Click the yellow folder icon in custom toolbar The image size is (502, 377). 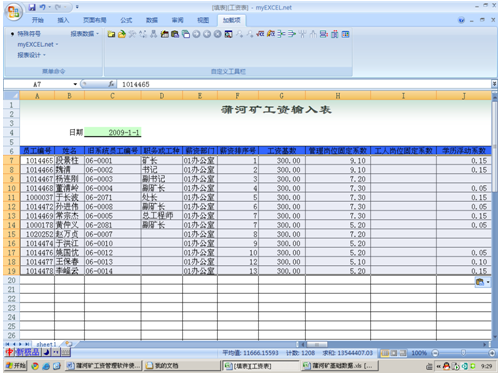[x=111, y=34]
